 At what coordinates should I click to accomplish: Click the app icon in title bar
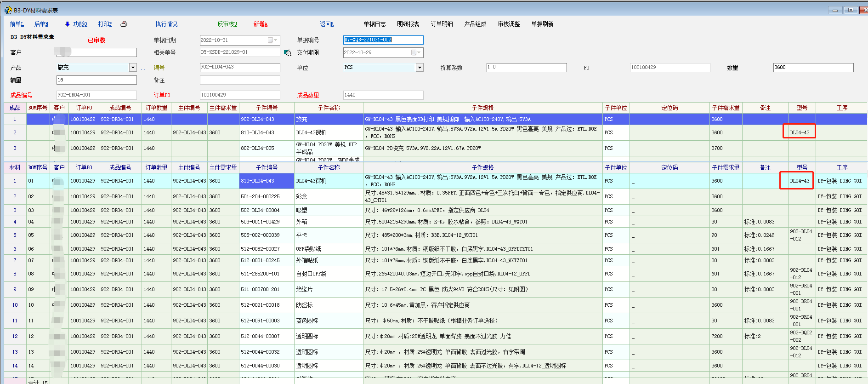[8, 10]
